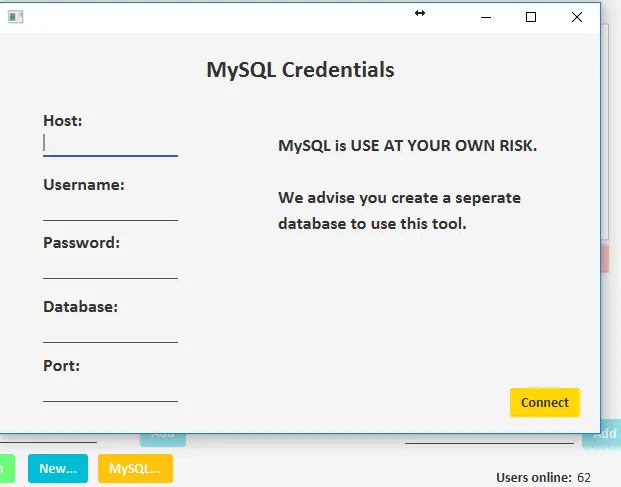
Task: Select the Port input field
Action: click(x=110, y=390)
